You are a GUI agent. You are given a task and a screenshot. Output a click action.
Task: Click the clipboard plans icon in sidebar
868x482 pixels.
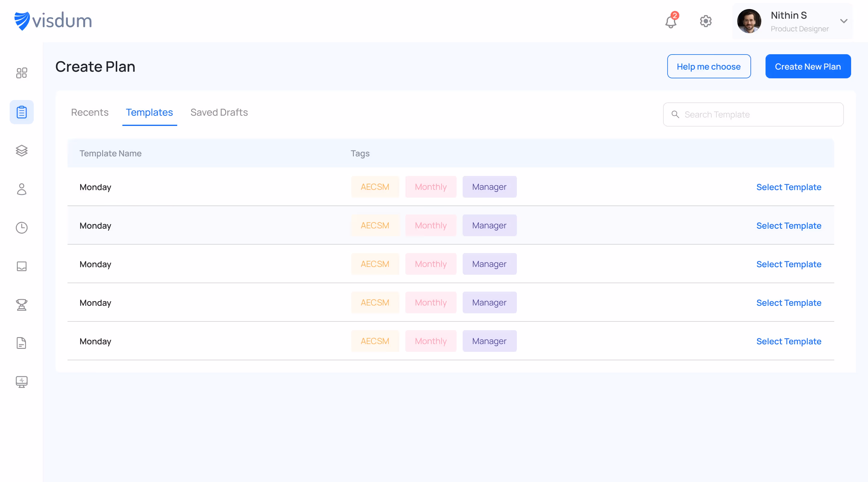(x=22, y=112)
